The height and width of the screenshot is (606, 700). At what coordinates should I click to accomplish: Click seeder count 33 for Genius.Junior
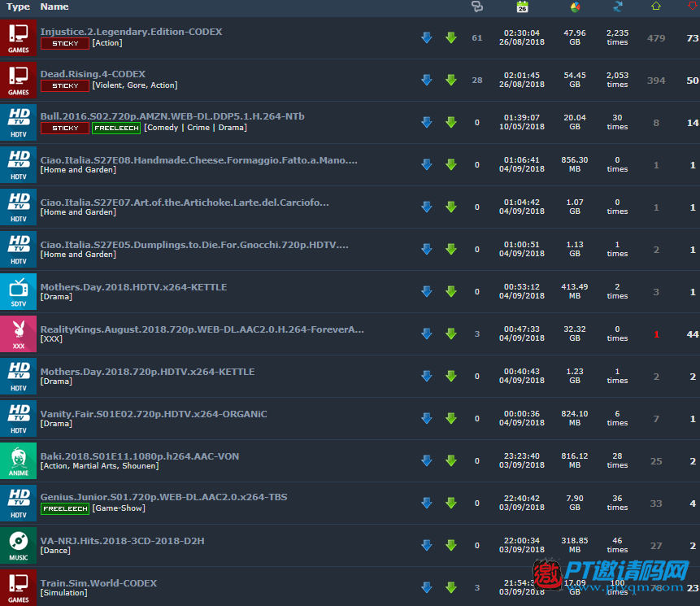tap(656, 504)
